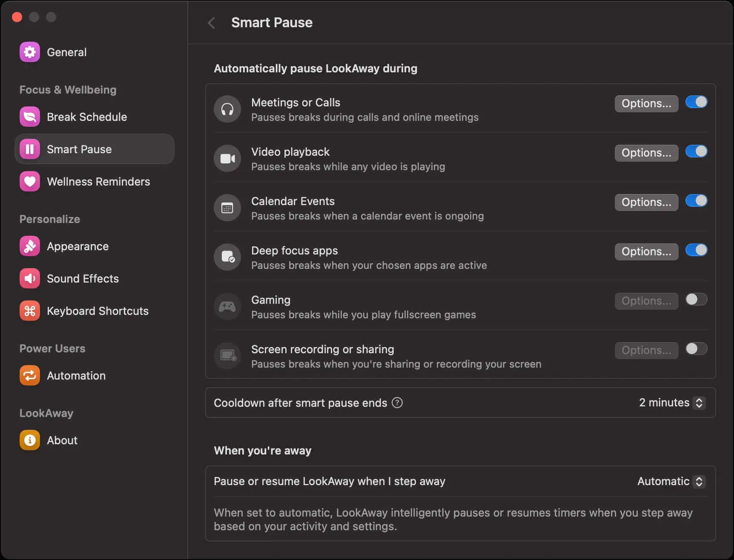Open Deep focus apps Options
Image resolution: width=734 pixels, height=560 pixels.
pos(646,251)
